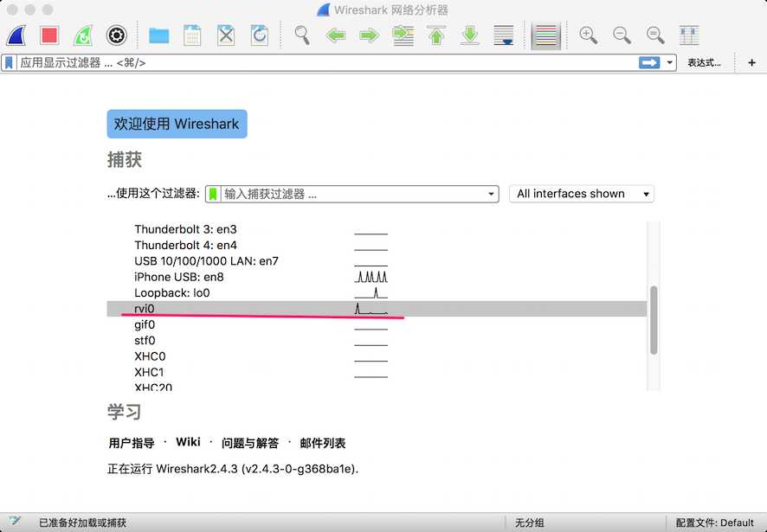Apply display filter with blue arrow button
Viewport: 767px width, 532px height.
click(x=649, y=62)
